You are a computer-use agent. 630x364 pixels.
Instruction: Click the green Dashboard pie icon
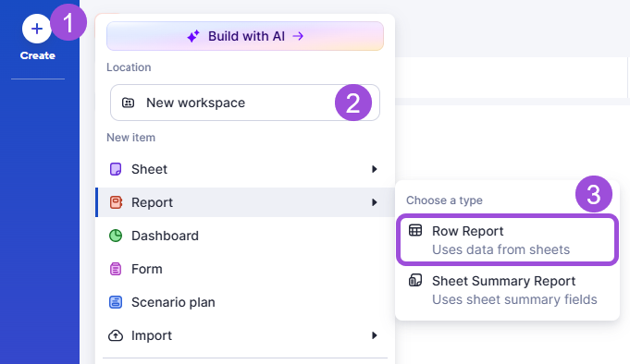pos(116,236)
